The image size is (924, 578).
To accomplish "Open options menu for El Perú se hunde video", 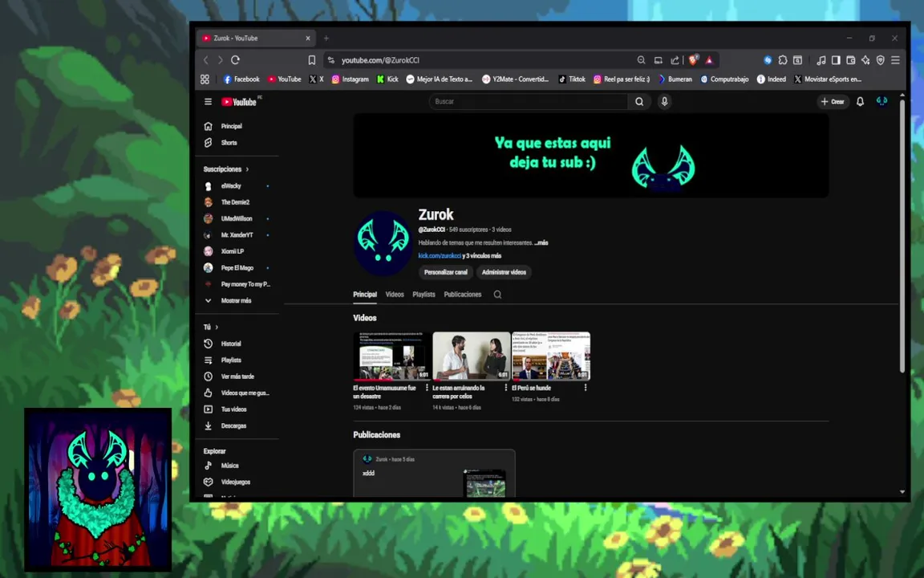I will 586,388.
